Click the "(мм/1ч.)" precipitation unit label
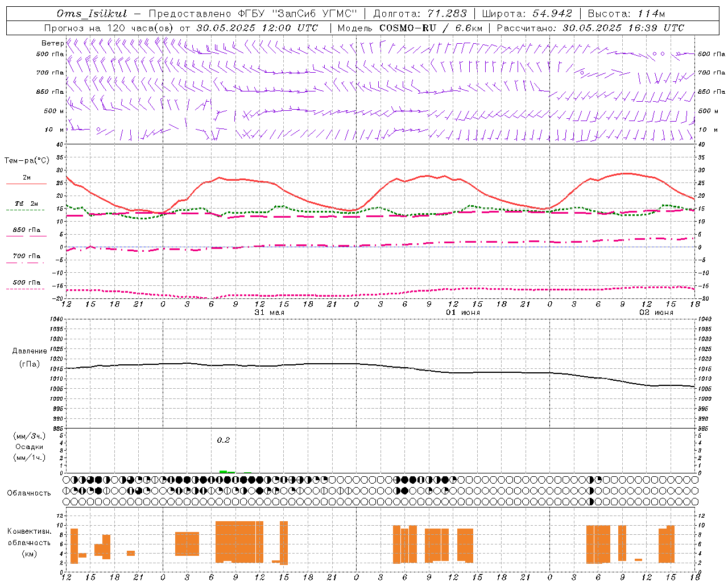 30,458
